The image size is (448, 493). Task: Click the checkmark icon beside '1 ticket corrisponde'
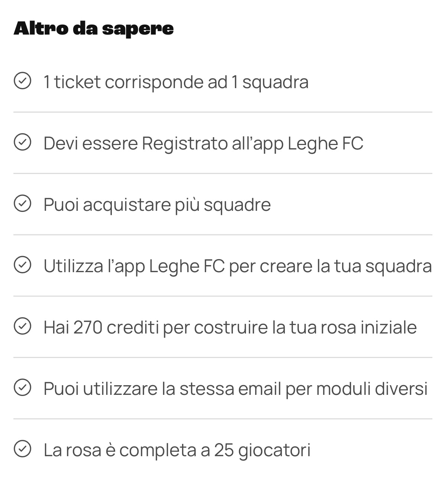(x=22, y=81)
